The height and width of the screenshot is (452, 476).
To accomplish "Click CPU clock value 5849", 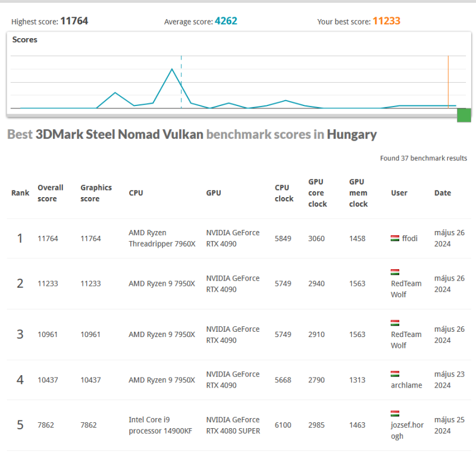I will [283, 238].
